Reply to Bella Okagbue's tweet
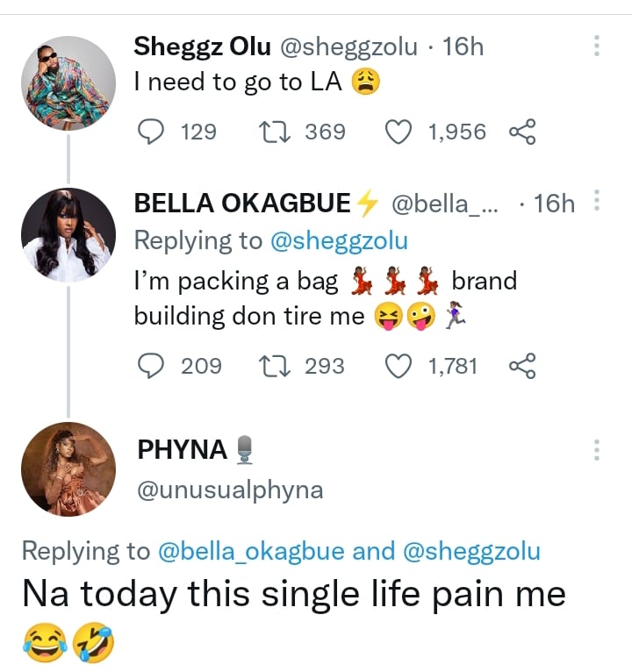 tap(153, 365)
